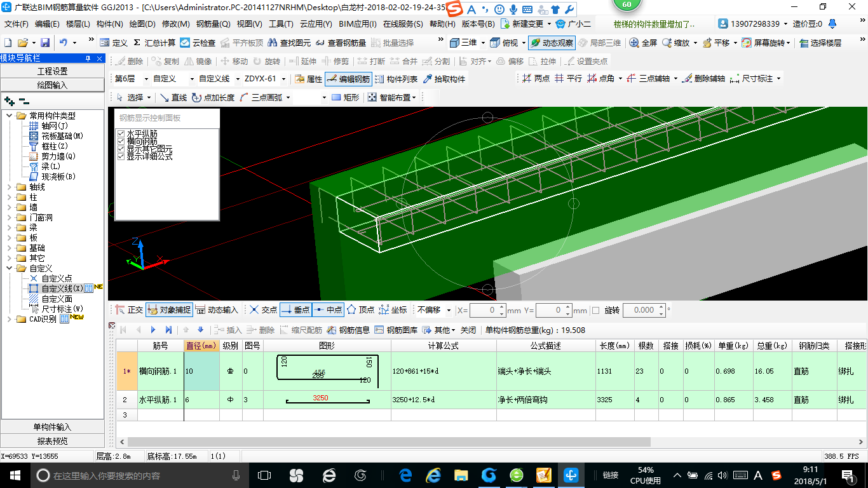Click 钢筋信息 rebar info button
This screenshot has width=868, height=488.
pyautogui.click(x=349, y=330)
